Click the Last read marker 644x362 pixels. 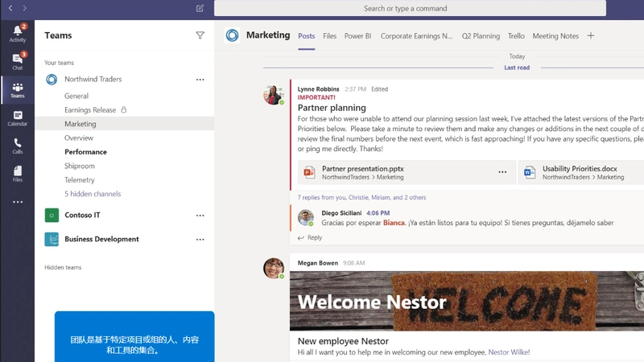pyautogui.click(x=517, y=68)
